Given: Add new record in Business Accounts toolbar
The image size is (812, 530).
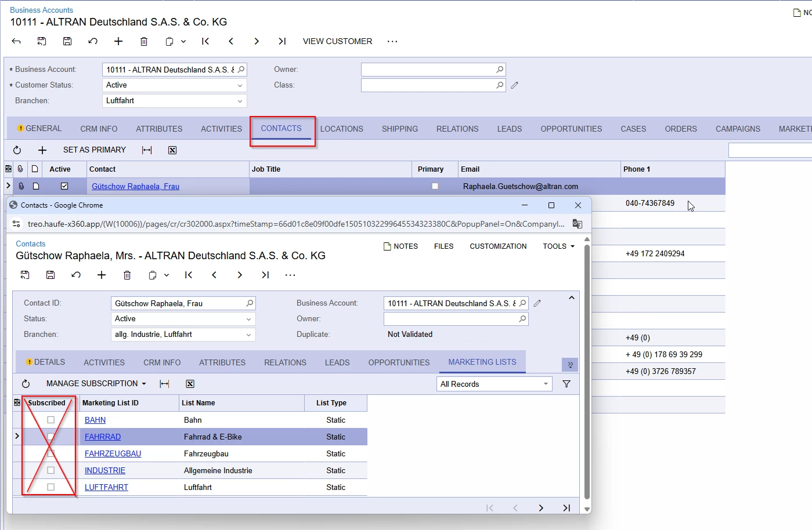Looking at the screenshot, I should [118, 41].
